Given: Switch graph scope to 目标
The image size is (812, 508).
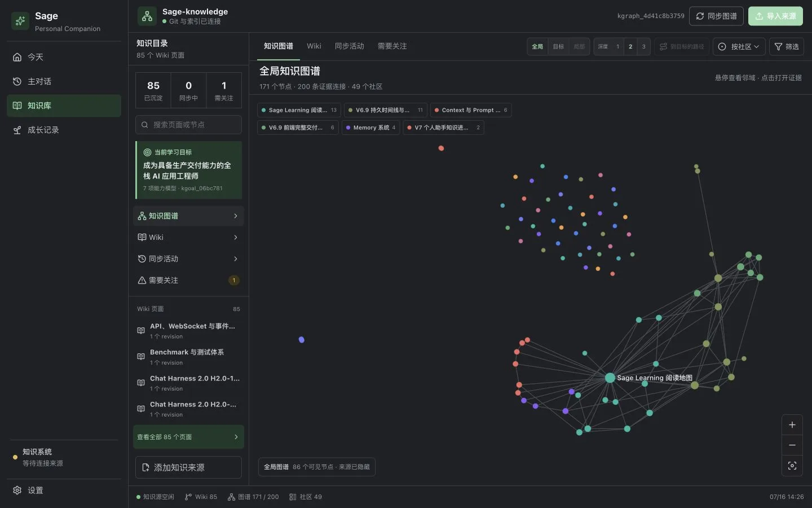Looking at the screenshot, I should tap(558, 46).
